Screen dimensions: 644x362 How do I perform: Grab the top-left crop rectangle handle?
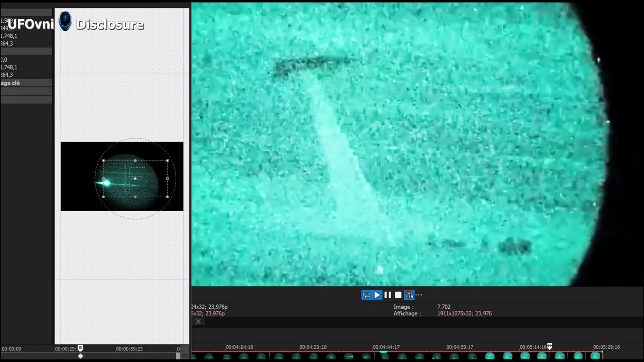coord(104,161)
